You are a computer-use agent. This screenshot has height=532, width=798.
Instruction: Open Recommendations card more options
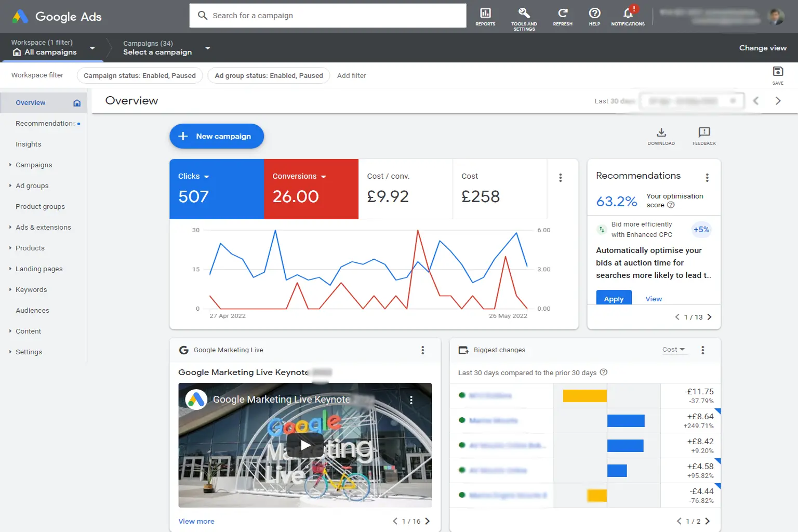click(707, 178)
